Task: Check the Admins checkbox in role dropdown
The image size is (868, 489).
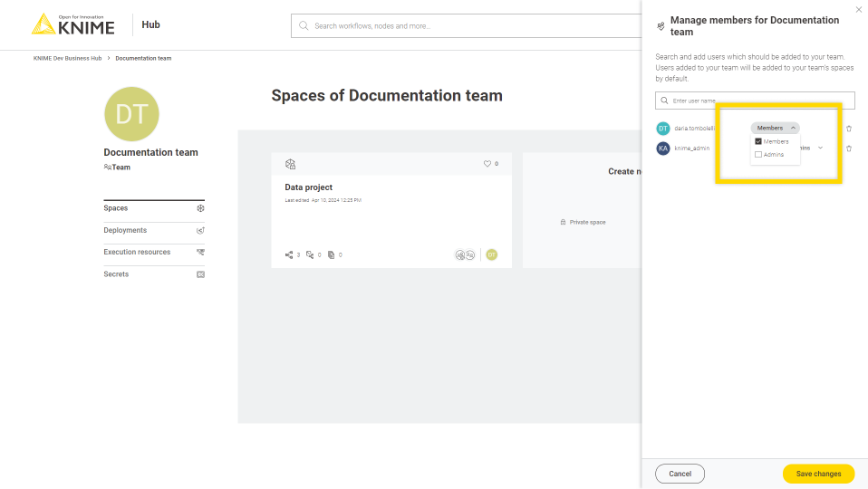Action: 758,155
